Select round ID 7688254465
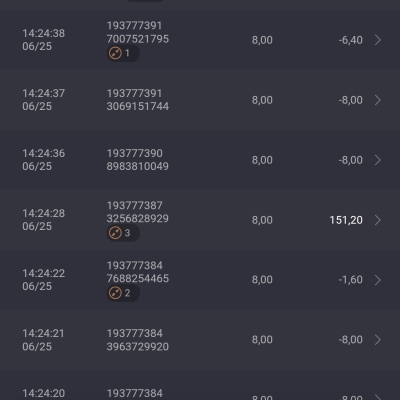 (x=138, y=279)
